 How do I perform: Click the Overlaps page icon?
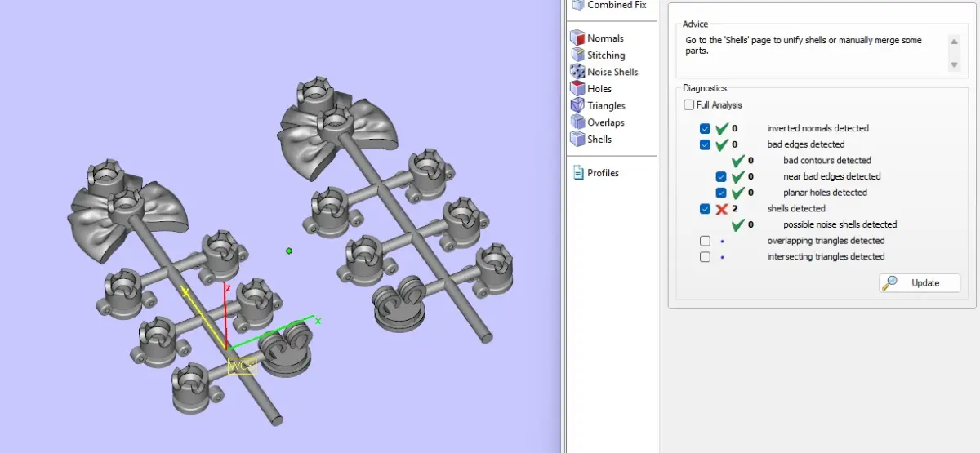(x=577, y=122)
